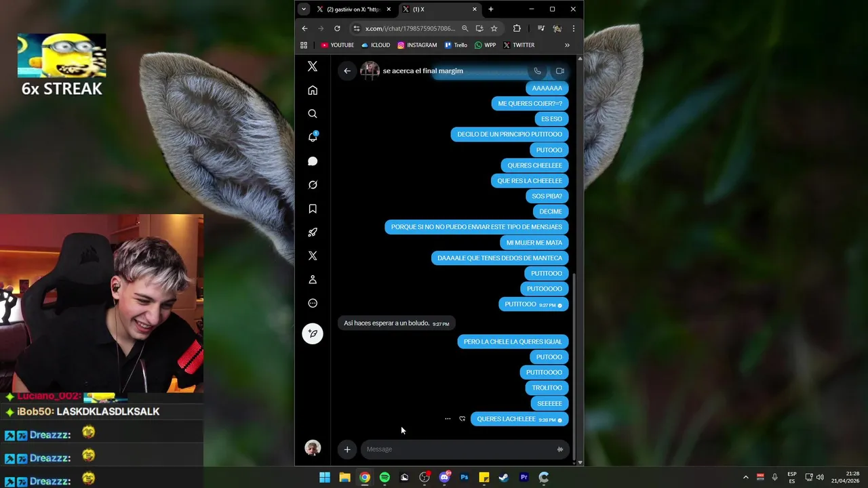Click the 'MI MUJER ME MATA' message
This screenshot has width=868, height=488.
534,243
